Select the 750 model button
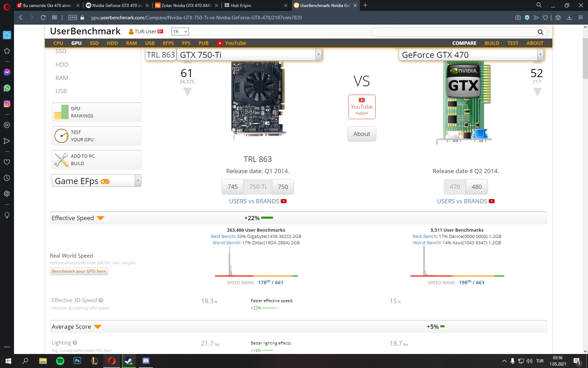588x368 pixels. tap(283, 187)
